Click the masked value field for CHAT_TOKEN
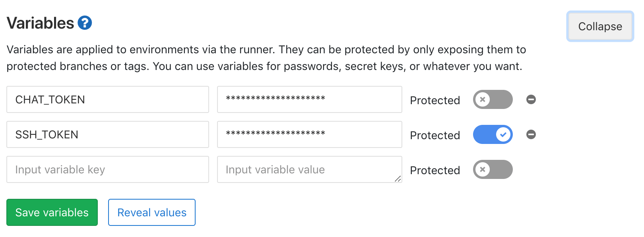Image resolution: width=644 pixels, height=237 pixels. click(x=309, y=99)
